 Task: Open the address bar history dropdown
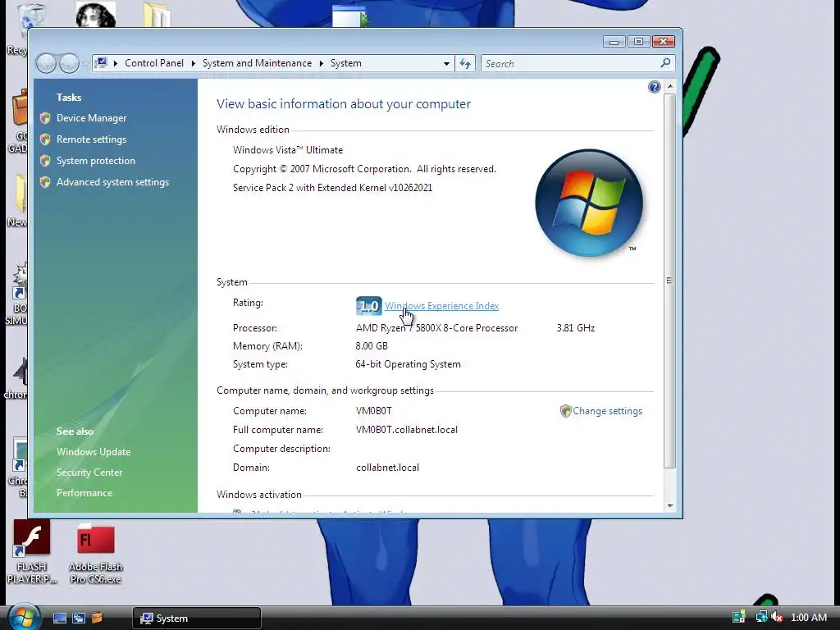446,63
